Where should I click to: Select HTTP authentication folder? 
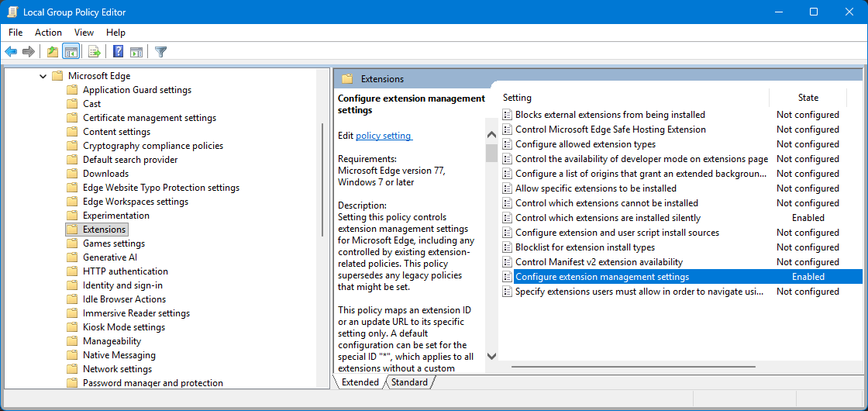(x=126, y=271)
